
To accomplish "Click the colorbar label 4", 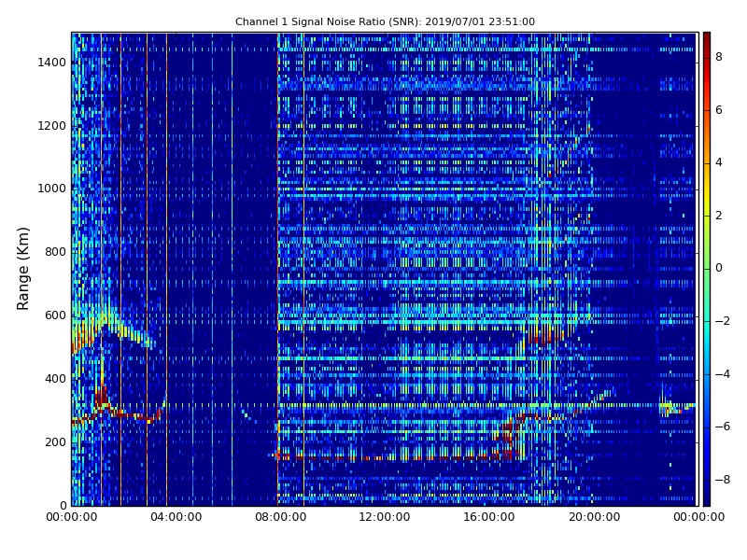I will 719,162.
